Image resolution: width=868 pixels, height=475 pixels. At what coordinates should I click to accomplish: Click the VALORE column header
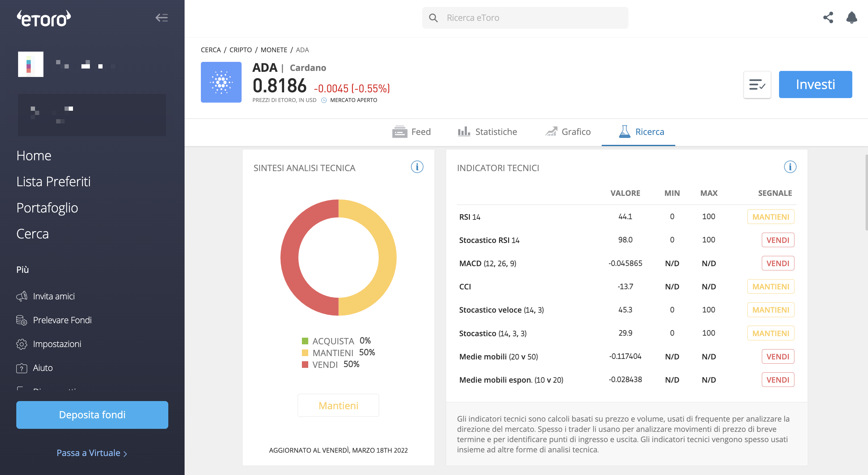(x=626, y=193)
